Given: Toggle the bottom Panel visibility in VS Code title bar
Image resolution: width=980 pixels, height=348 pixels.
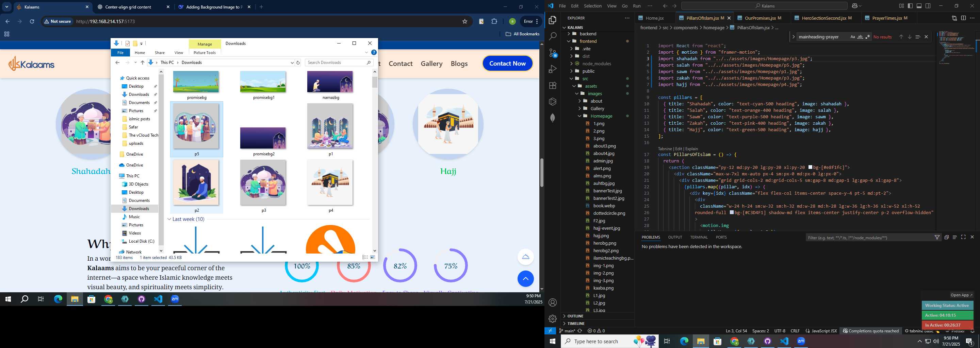Looking at the screenshot, I should coord(919,6).
